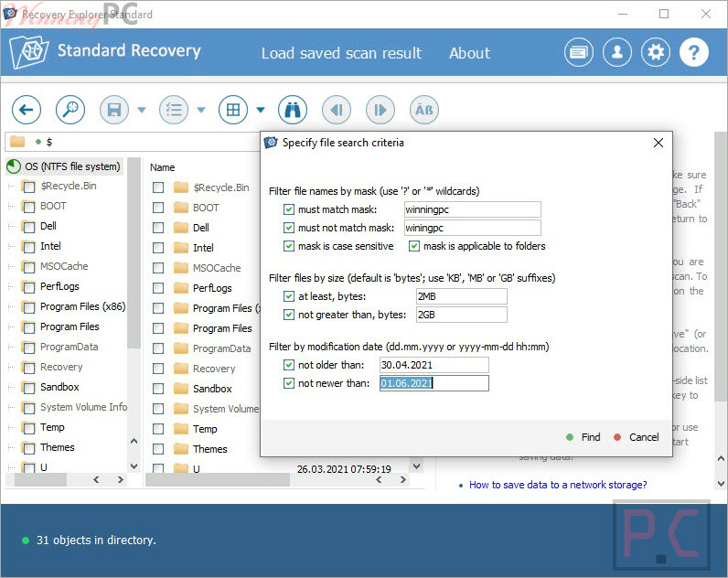Click the tree panel vertical scrollbar
The width and height of the screenshot is (728, 578).
point(134,253)
